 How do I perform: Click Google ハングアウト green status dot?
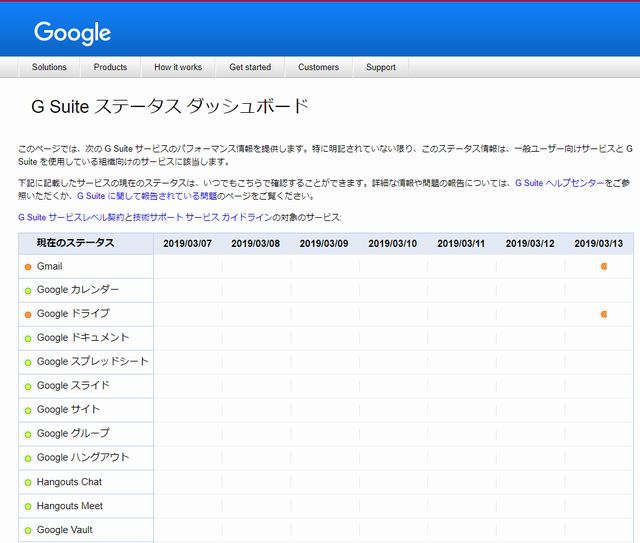click(28, 458)
